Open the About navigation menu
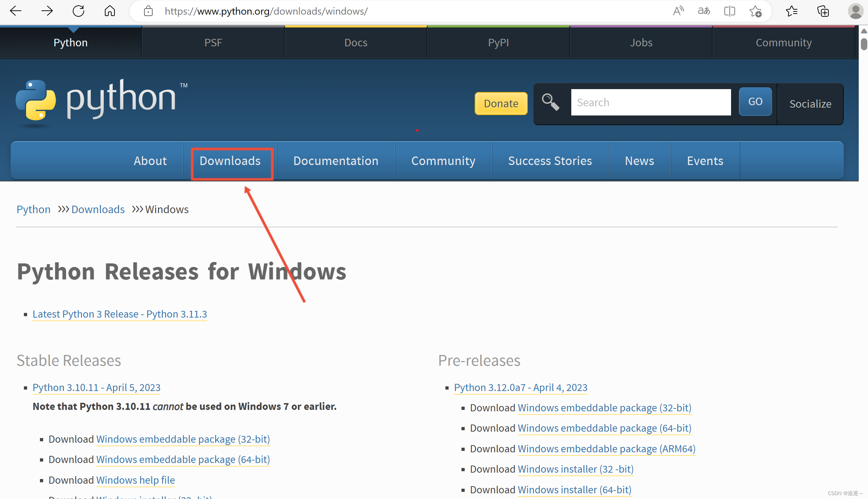 [x=150, y=161]
